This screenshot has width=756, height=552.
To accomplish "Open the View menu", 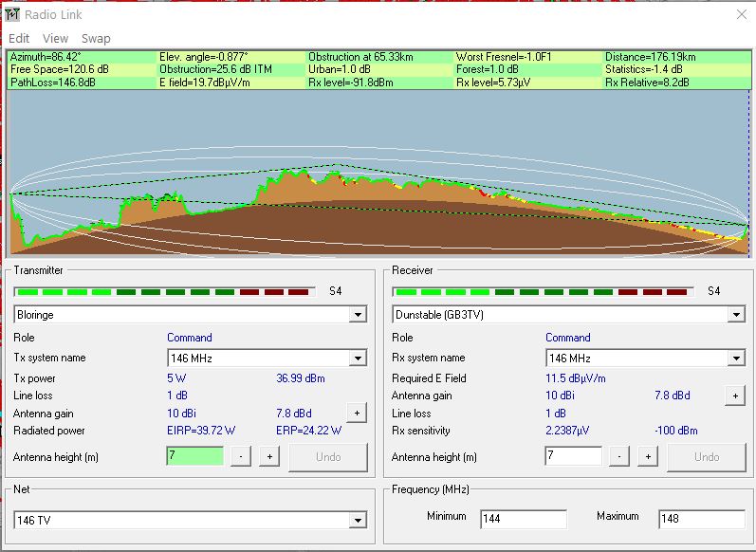I will point(55,39).
